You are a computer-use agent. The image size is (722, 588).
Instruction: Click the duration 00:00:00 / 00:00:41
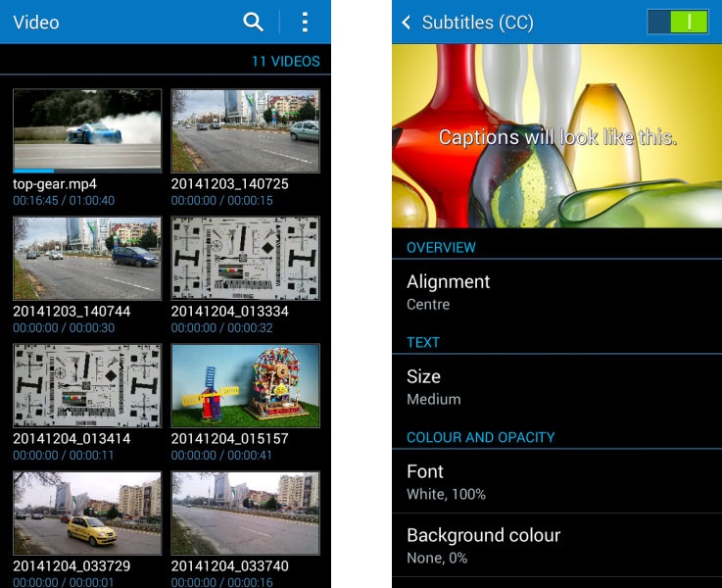tap(221, 456)
